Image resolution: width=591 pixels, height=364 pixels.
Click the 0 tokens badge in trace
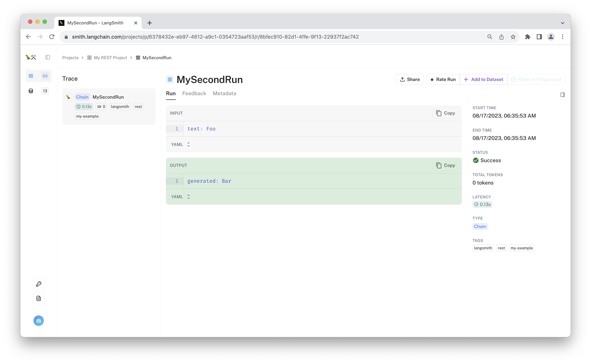(101, 107)
